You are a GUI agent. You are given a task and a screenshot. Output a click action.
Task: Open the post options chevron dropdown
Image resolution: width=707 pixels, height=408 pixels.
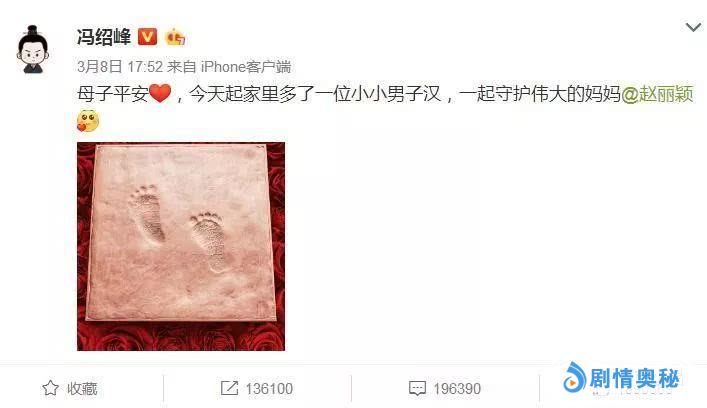click(x=693, y=28)
